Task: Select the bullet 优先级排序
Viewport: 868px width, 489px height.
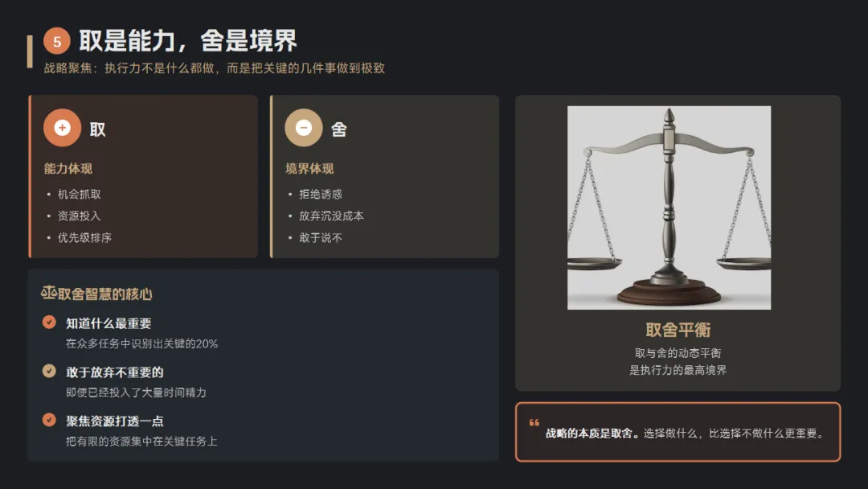Action: coord(84,237)
